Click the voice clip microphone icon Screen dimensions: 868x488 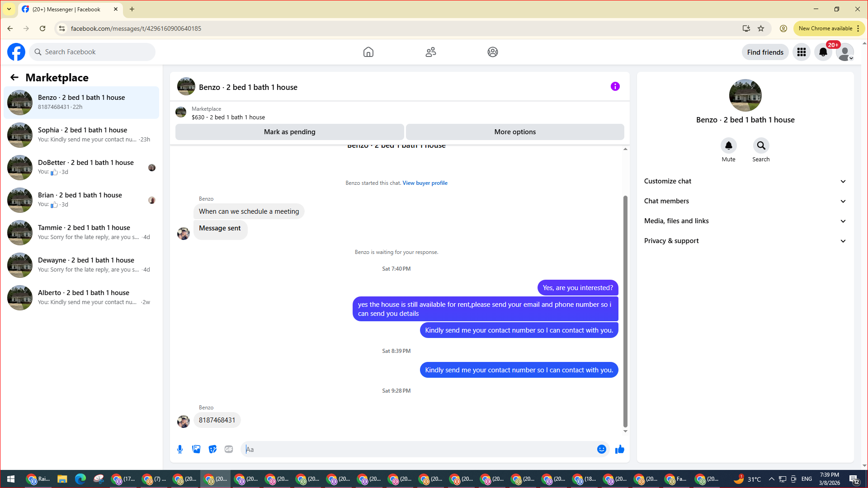pos(180,449)
